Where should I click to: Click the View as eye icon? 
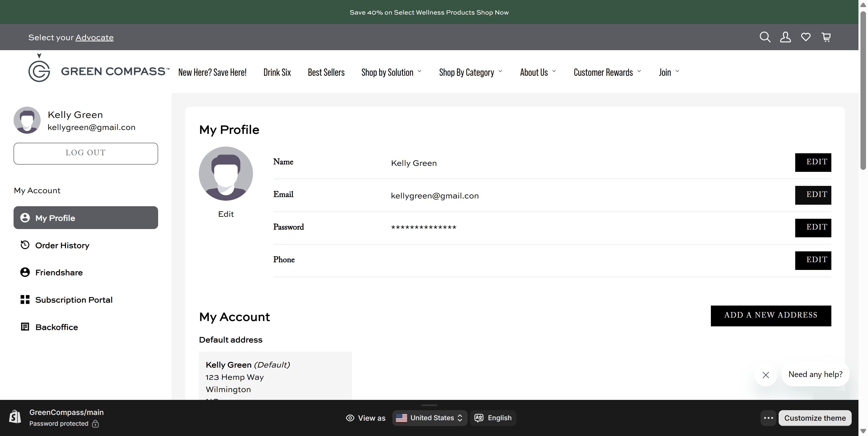pos(350,418)
